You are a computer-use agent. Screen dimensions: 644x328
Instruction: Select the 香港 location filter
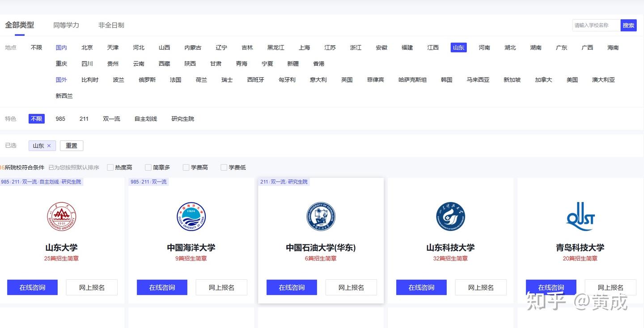(x=319, y=63)
